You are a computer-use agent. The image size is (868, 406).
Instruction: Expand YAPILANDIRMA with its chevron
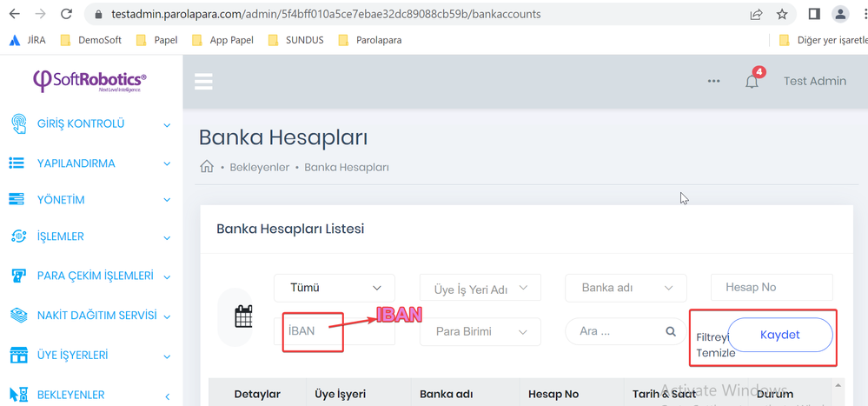(167, 164)
